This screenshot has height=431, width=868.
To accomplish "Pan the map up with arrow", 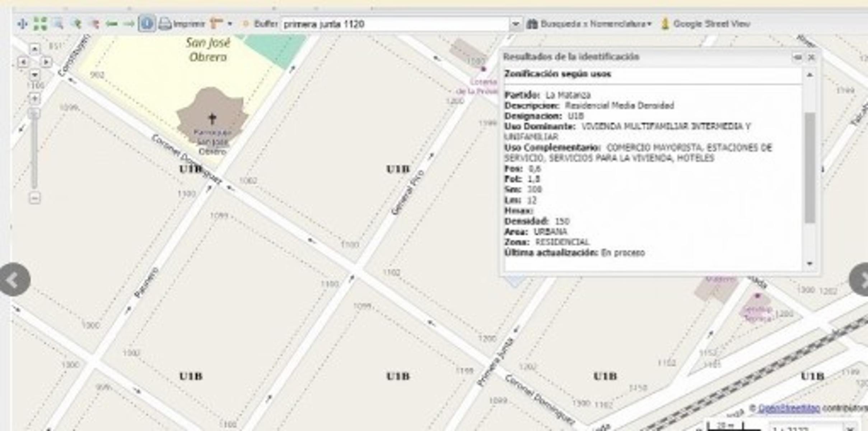I will click(34, 48).
